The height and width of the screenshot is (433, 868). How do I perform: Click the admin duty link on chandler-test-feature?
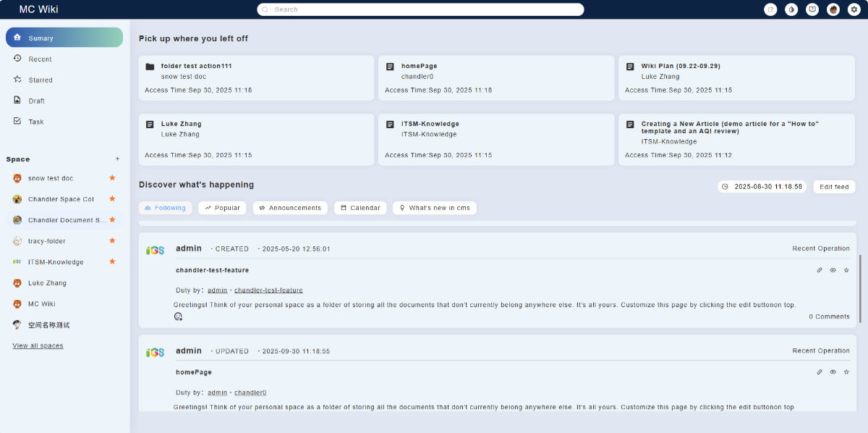(x=217, y=290)
